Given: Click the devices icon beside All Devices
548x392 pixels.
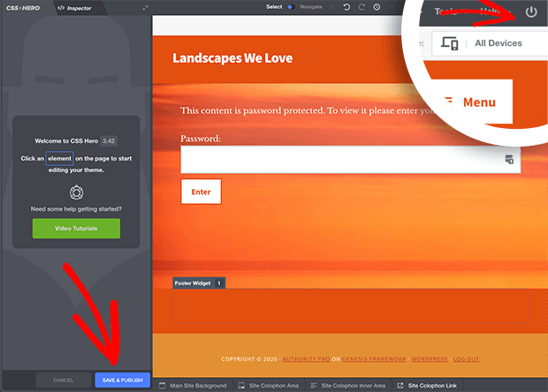Looking at the screenshot, I should 449,43.
